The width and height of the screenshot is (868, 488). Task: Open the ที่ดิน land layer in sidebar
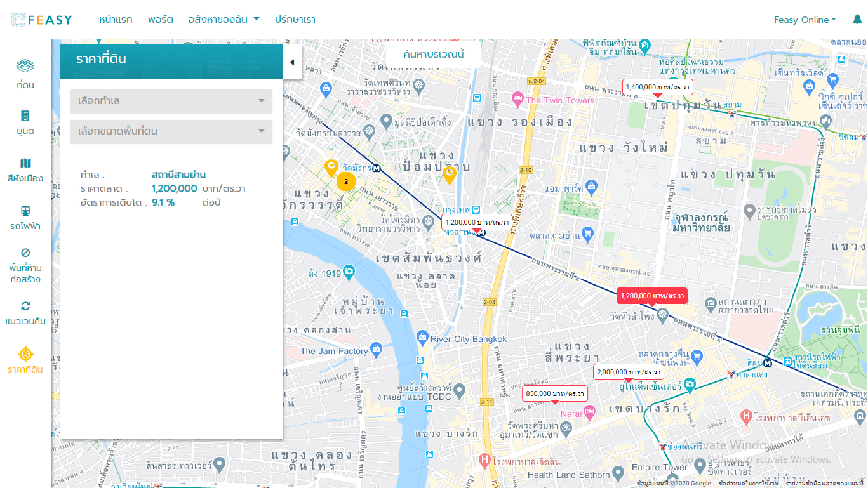pos(25,74)
